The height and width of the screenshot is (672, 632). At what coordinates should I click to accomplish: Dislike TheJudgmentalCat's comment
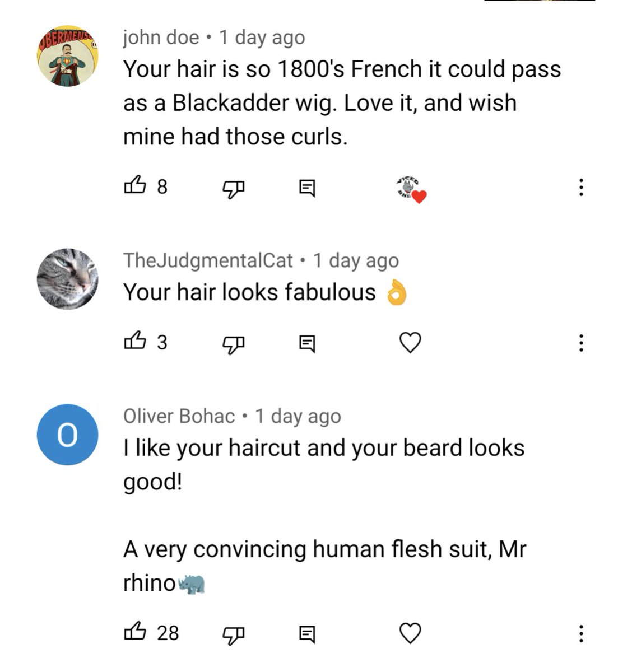235,344
